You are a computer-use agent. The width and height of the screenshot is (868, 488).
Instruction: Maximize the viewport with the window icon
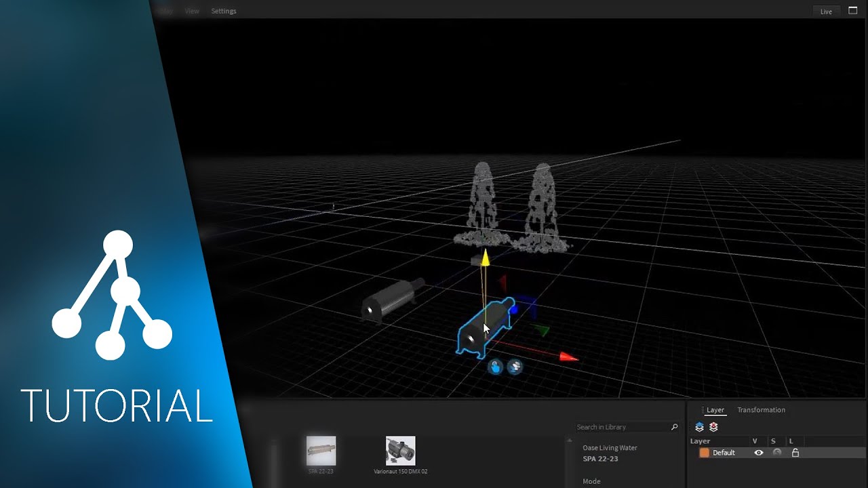pos(853,11)
